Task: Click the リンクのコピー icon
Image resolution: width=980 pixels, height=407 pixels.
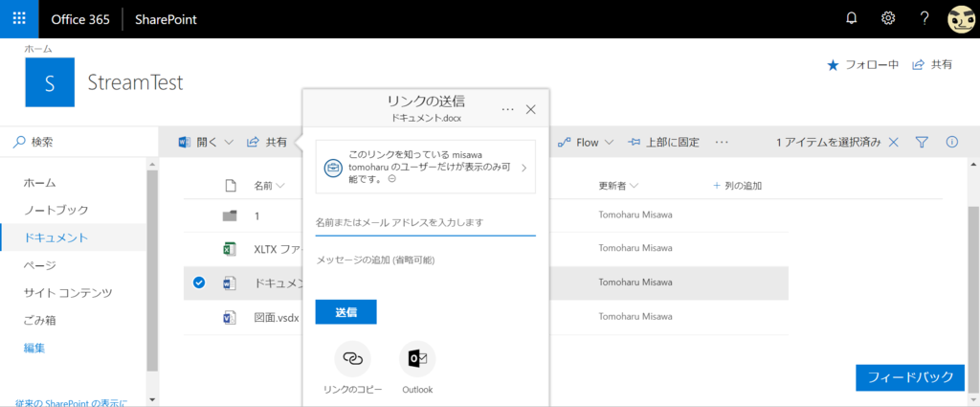Action: click(x=353, y=359)
